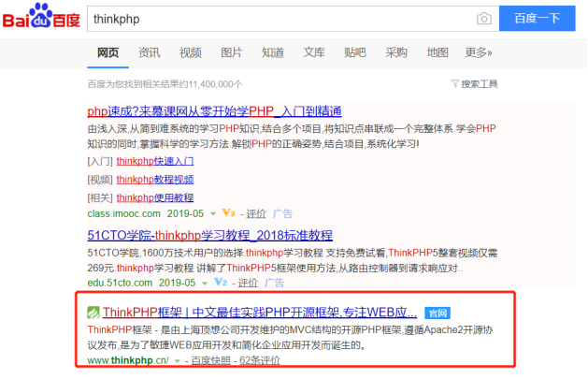Switch to the 文库 tab
The height and width of the screenshot is (379, 588).
click(314, 52)
